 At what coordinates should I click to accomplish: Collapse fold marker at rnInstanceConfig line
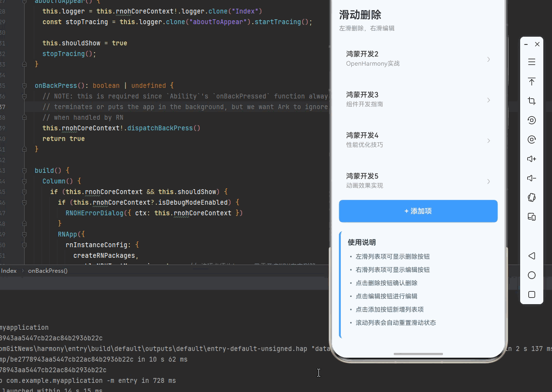point(24,245)
